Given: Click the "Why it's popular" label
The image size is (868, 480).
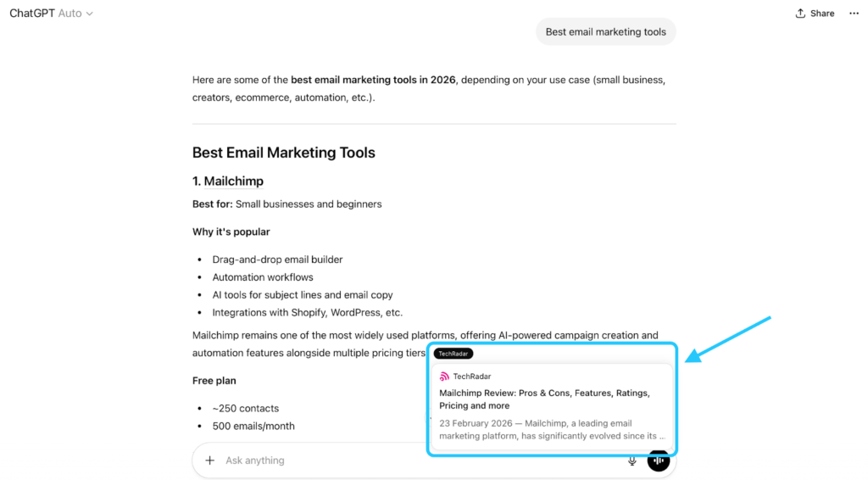Looking at the screenshot, I should pyautogui.click(x=231, y=232).
